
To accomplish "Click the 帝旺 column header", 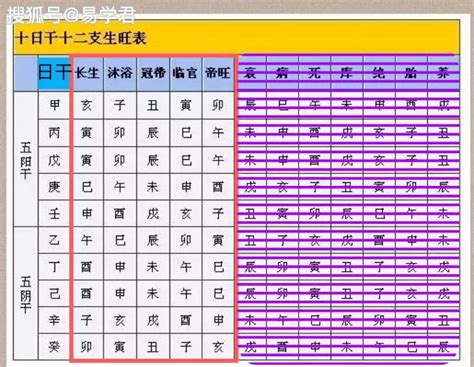I will (218, 73).
